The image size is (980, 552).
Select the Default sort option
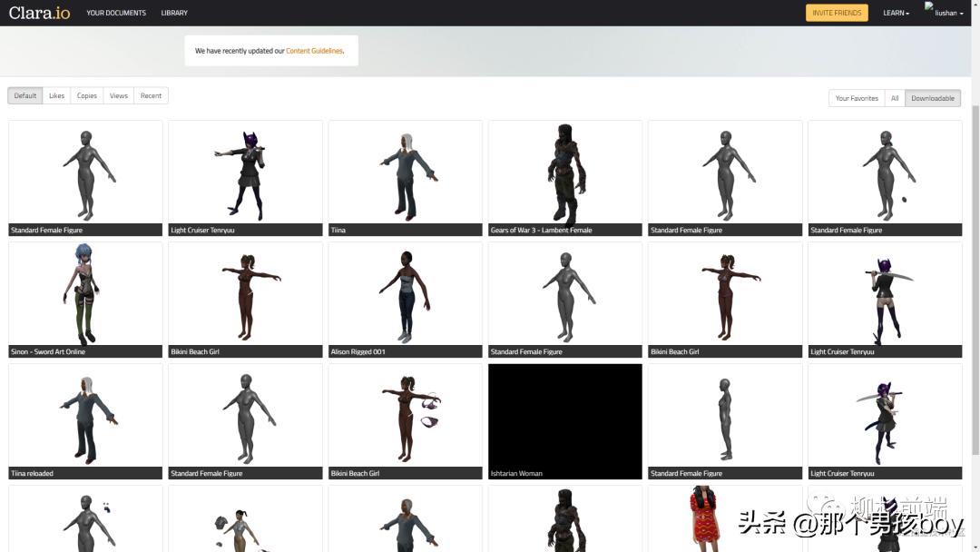(x=25, y=95)
